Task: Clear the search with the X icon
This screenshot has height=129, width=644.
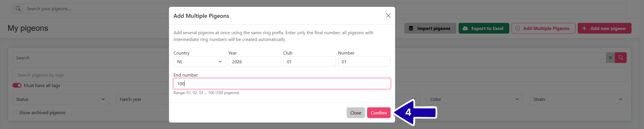Action: tap(610, 58)
